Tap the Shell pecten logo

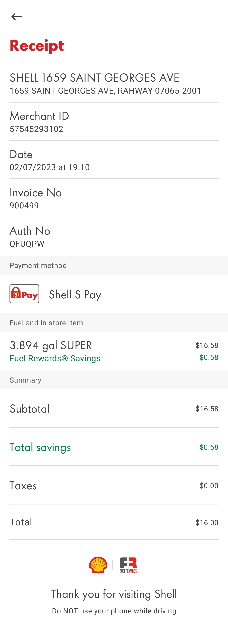tap(98, 565)
